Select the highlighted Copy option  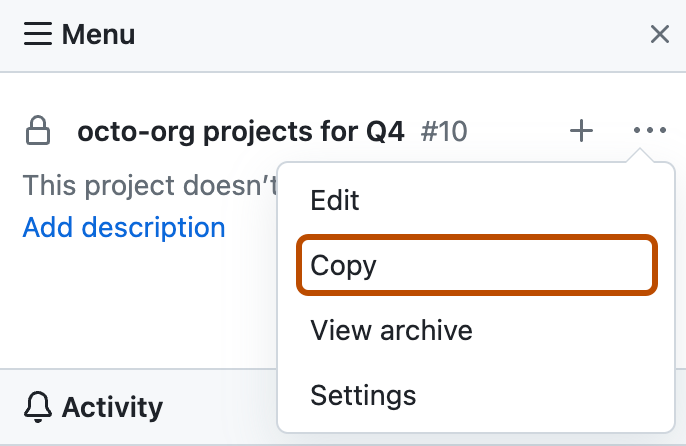(477, 265)
